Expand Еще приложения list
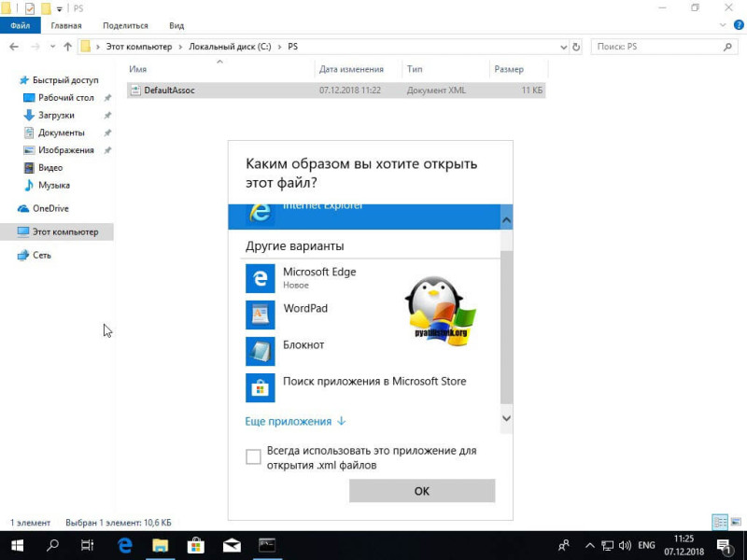Viewport: 747px width, 560px height. coord(295,422)
